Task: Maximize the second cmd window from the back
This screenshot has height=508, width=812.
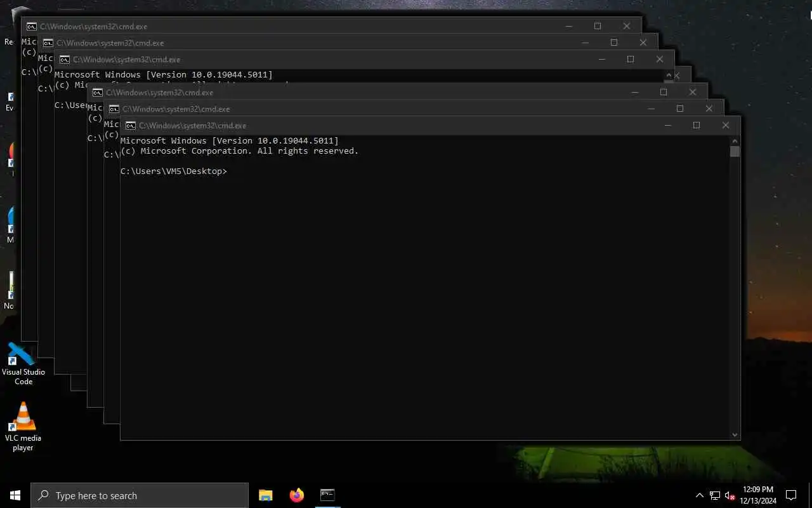Action: tap(614, 43)
